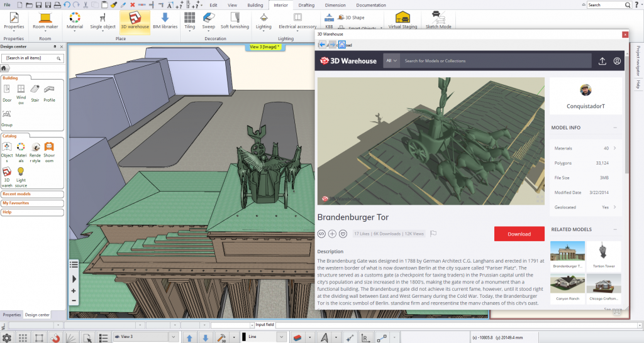Open Soft furnishing tool
The image size is (644, 343).
click(x=235, y=21)
